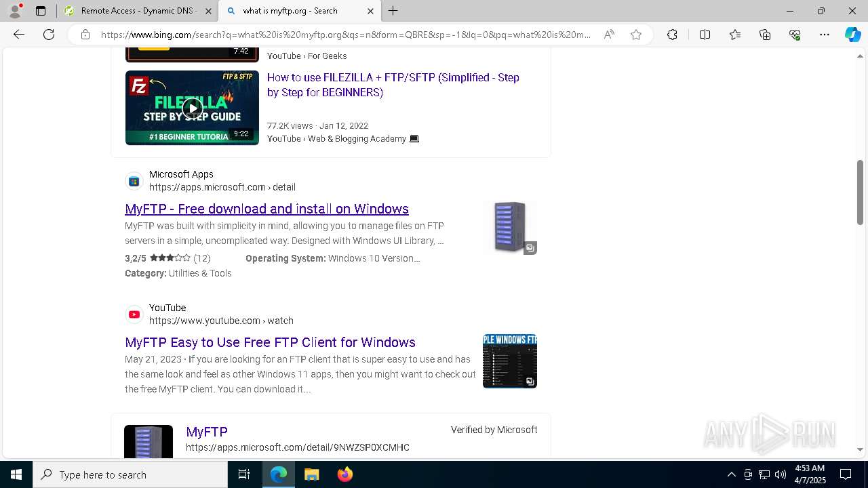Viewport: 868px width, 488px height.
Task: Click the MyFTP app card image
Action: [149, 442]
